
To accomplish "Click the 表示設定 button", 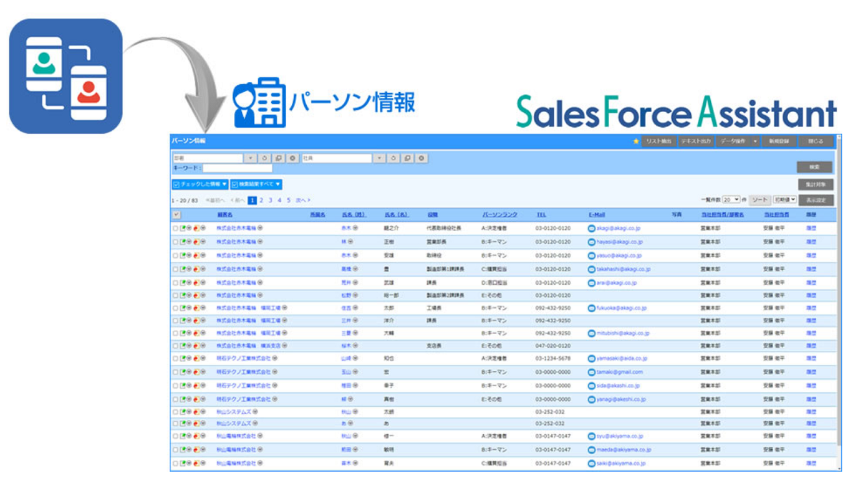I will pyautogui.click(x=816, y=201).
